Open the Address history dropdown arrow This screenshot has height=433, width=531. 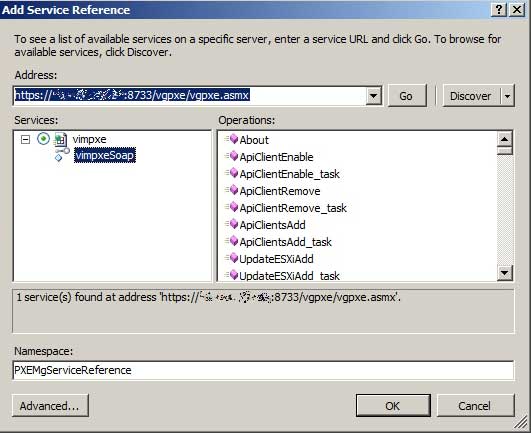coord(374,96)
